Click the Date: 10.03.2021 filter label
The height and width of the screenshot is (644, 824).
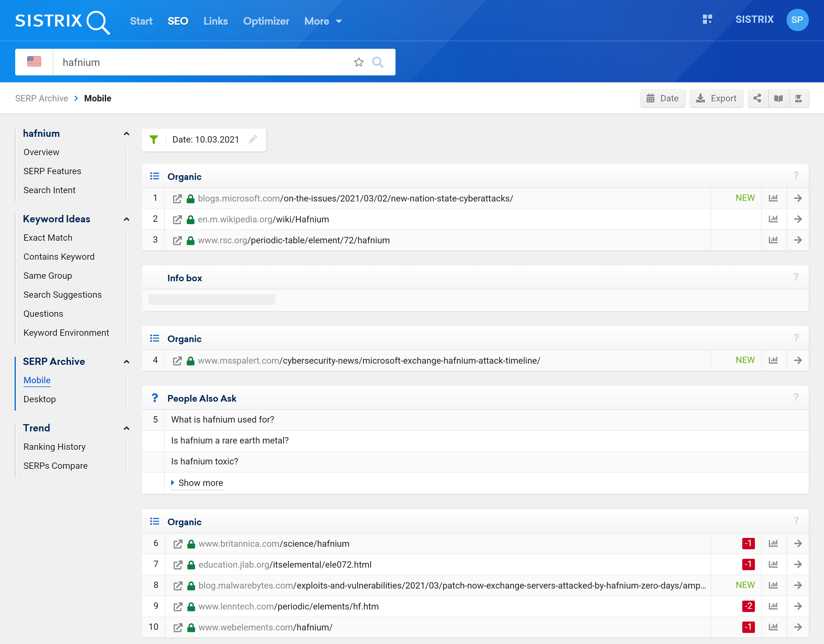pyautogui.click(x=206, y=139)
